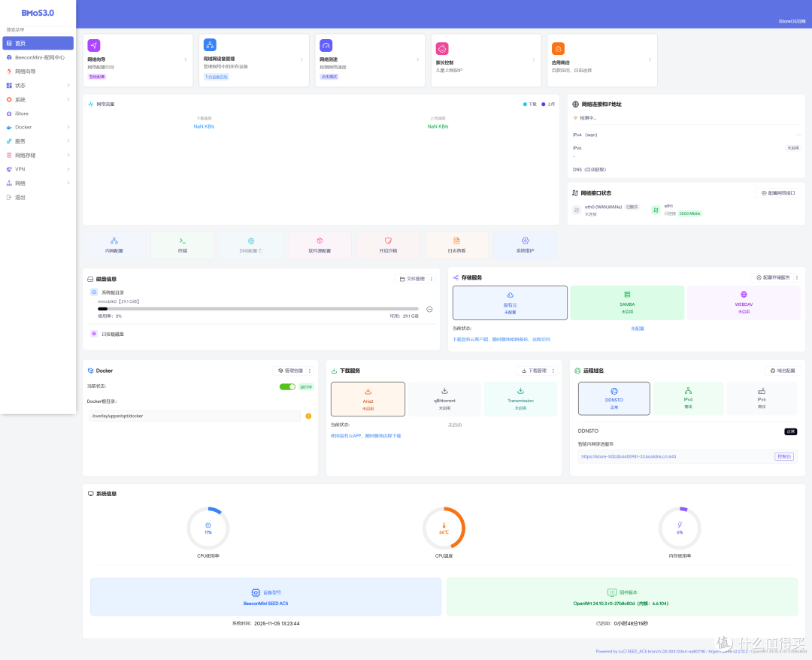Go to 首页 in the sidebar

pos(38,43)
